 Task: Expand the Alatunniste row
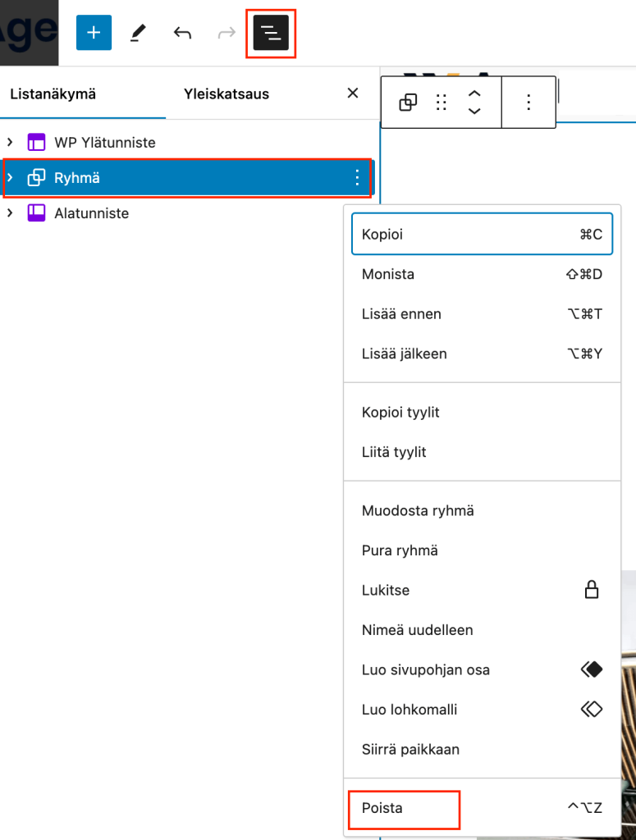coord(10,212)
